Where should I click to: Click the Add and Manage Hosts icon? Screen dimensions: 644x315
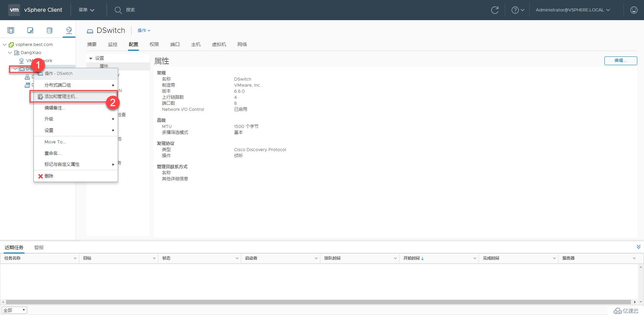[40, 97]
